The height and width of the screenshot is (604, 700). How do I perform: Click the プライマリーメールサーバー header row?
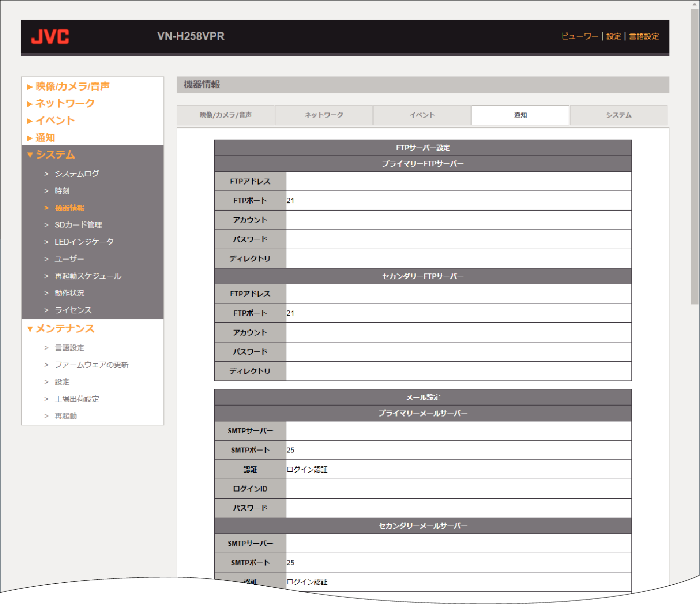pyautogui.click(x=423, y=414)
